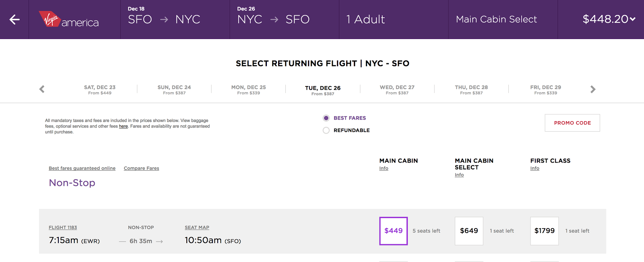Viewport: 644px width, 262px height.
Task: Choose the $1799 First Class fare
Action: (x=544, y=231)
